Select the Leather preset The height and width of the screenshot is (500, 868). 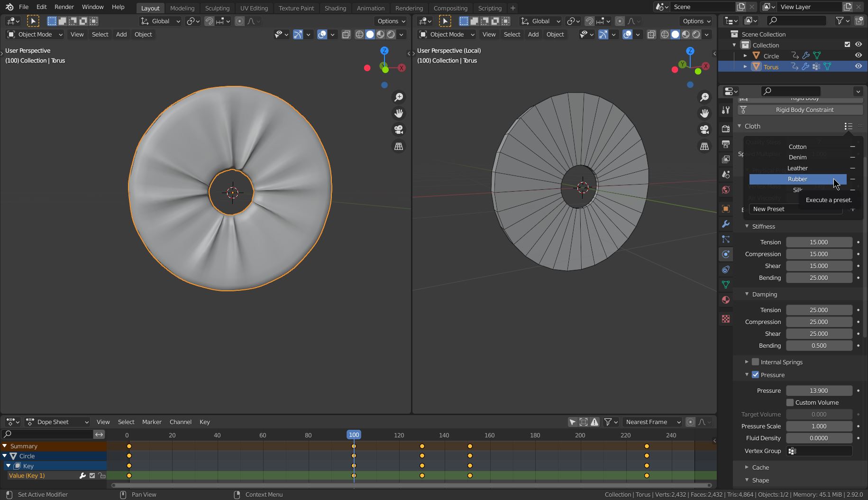(x=797, y=168)
